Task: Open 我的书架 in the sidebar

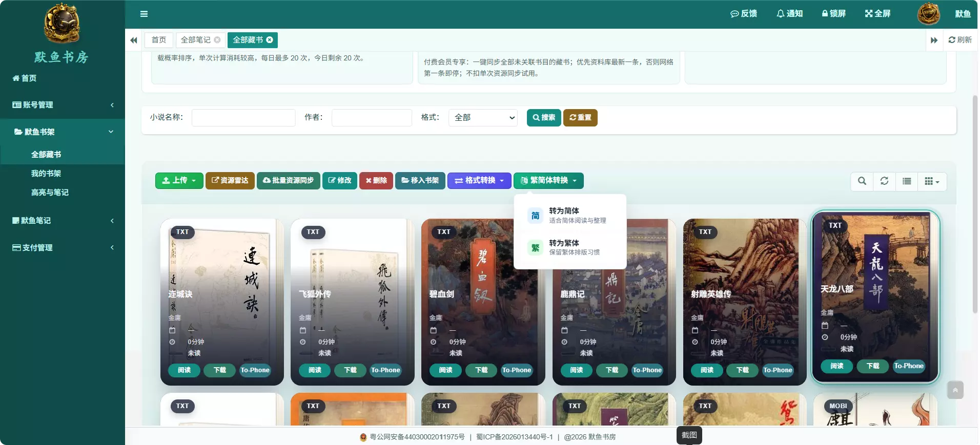Action: pos(63,174)
